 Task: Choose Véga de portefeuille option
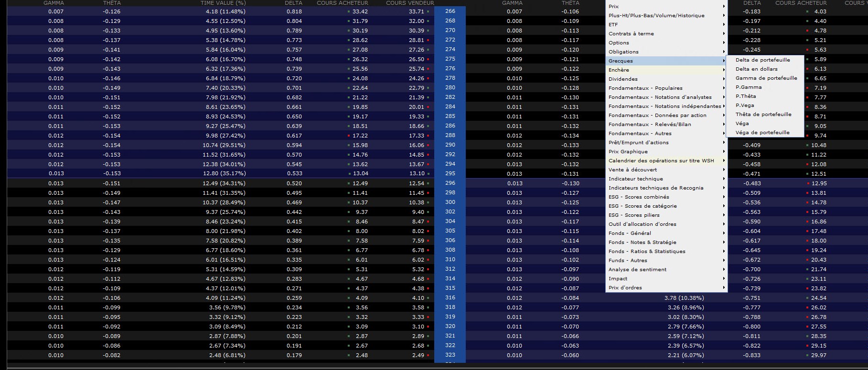(x=762, y=132)
